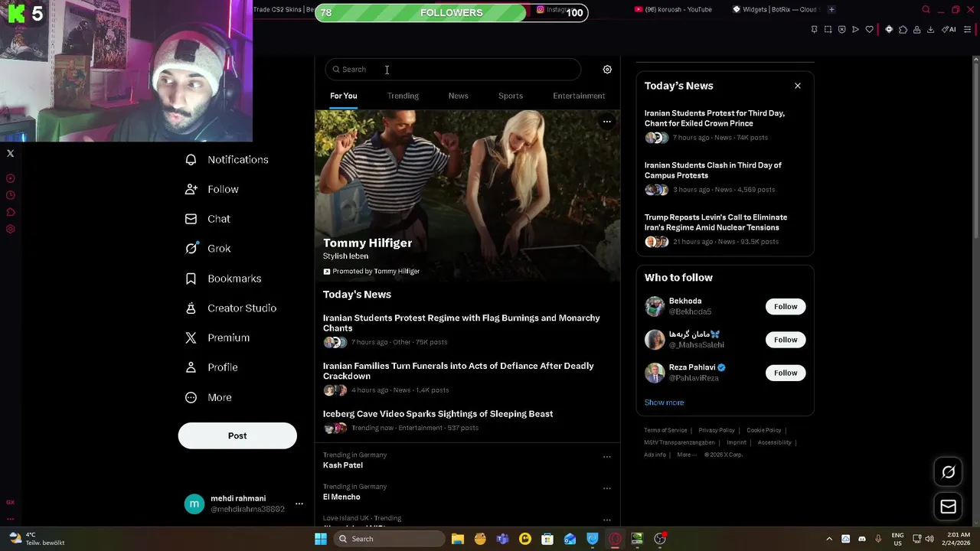This screenshot has width=980, height=551.
Task: Open Opera GX sidebar extensions cube icon
Action: [11, 212]
